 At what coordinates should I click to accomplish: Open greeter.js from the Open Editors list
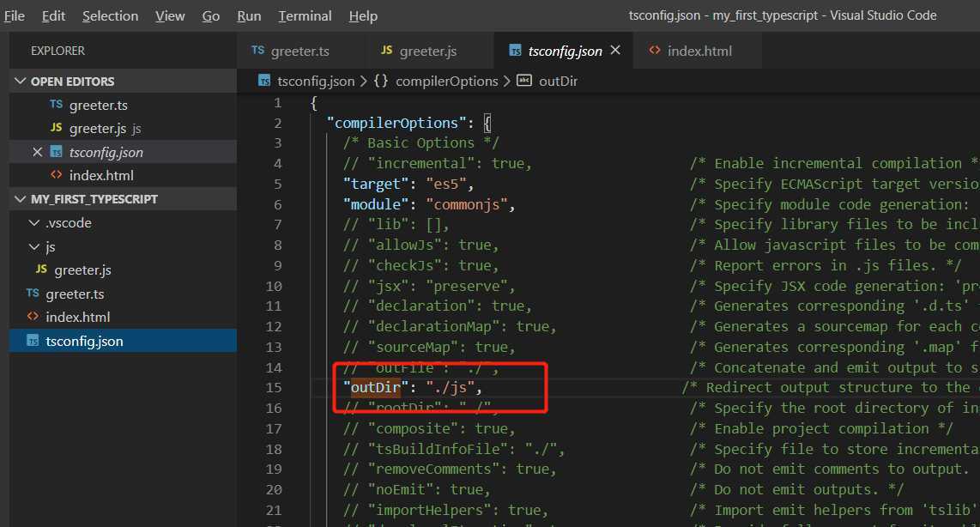pyautogui.click(x=123, y=128)
